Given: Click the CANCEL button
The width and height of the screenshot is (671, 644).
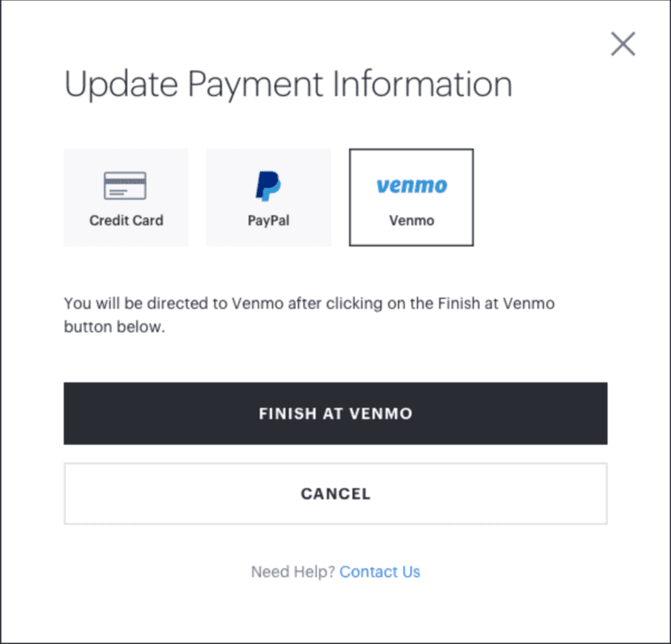Looking at the screenshot, I should tap(335, 493).
